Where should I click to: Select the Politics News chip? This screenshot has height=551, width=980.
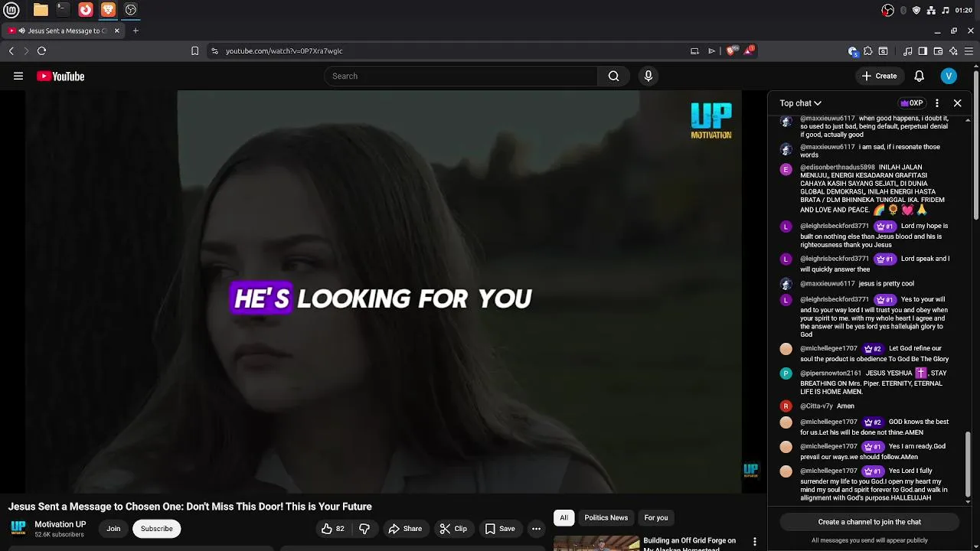click(606, 518)
